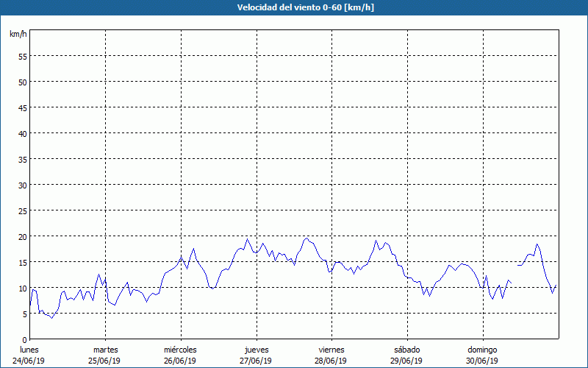
Task: Select the 0 value on the y-axis
Action: (25, 340)
